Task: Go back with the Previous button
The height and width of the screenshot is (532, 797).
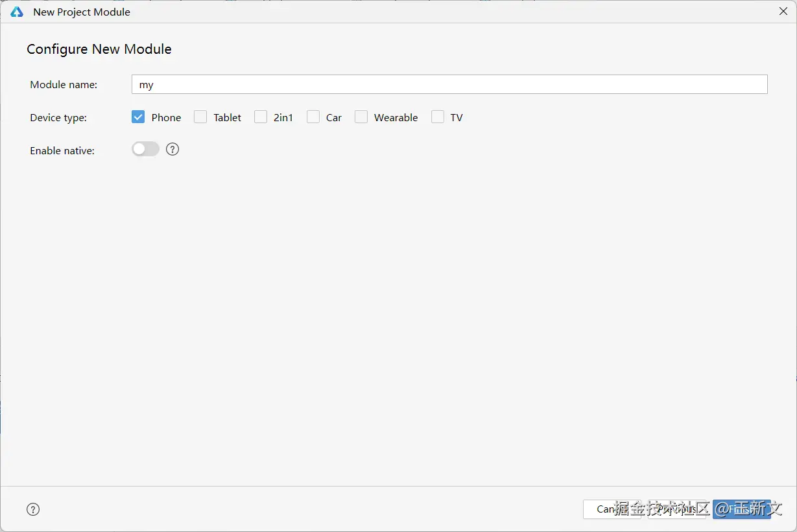Action: click(x=677, y=509)
